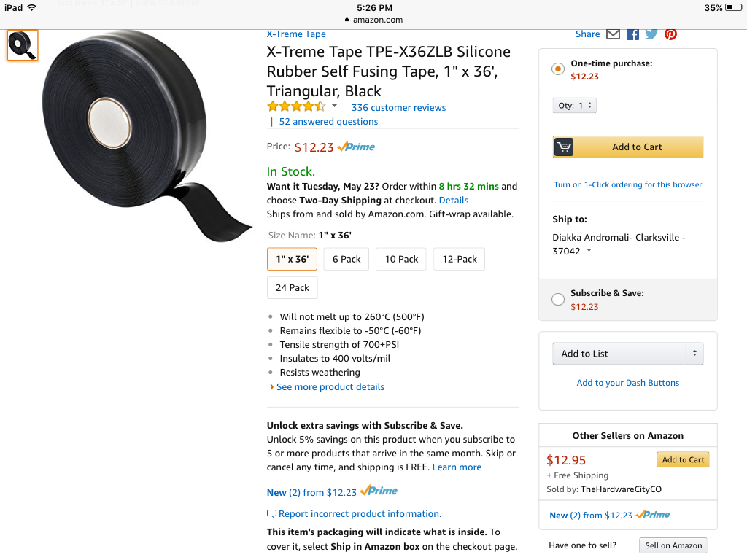Image resolution: width=747 pixels, height=560 pixels.
Task: Switch to the 6 Pack size option
Action: (x=346, y=259)
